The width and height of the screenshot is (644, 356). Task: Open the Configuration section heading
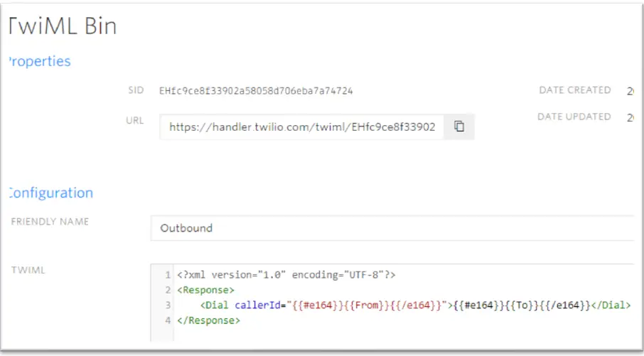(51, 193)
